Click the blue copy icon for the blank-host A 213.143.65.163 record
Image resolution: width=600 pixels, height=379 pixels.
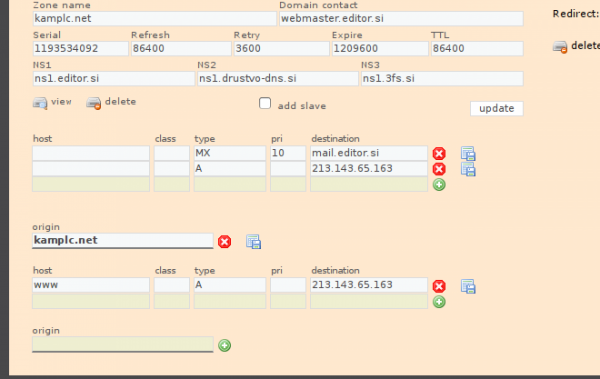point(468,169)
